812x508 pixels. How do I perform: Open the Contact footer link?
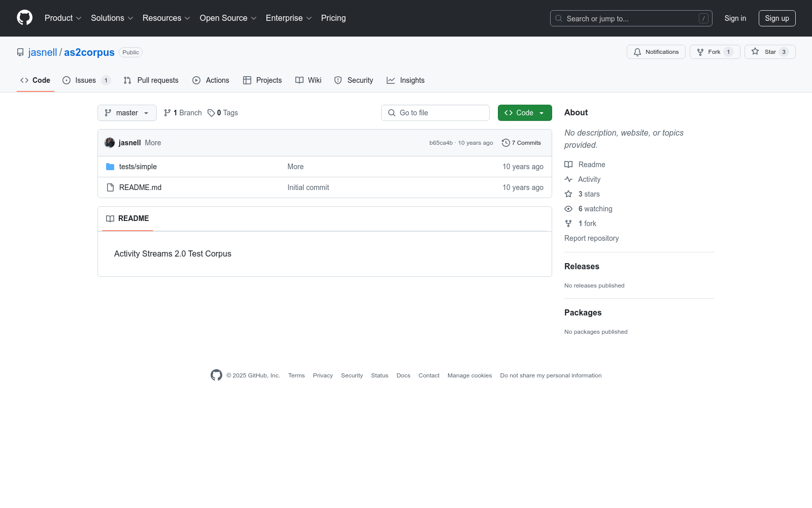[429, 375]
